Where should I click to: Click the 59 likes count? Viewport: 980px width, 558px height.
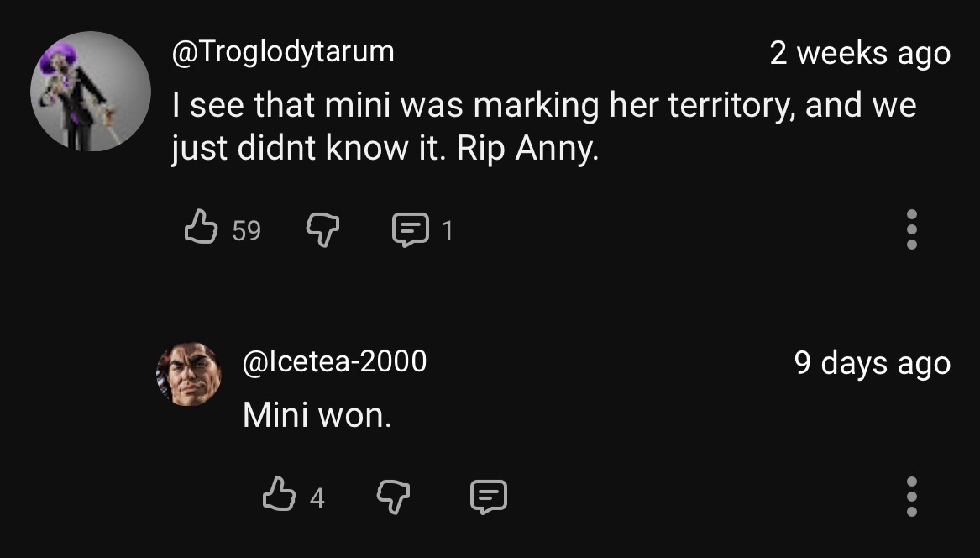point(246,230)
